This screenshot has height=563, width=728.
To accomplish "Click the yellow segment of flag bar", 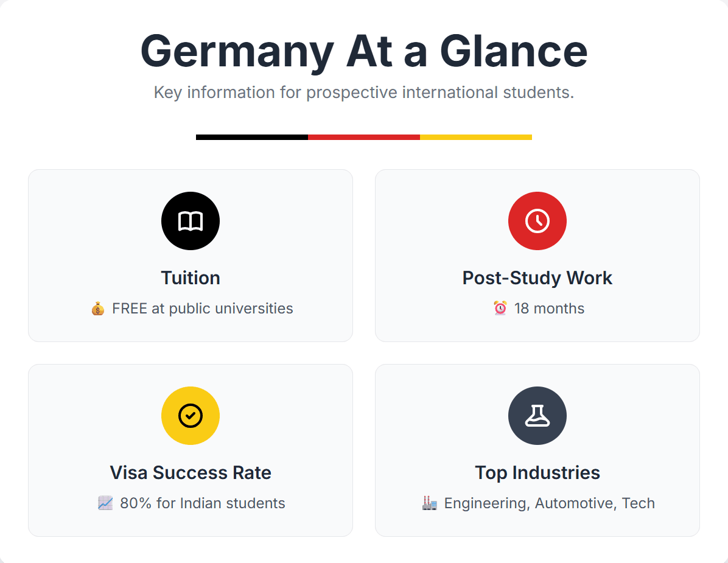I will [x=476, y=138].
